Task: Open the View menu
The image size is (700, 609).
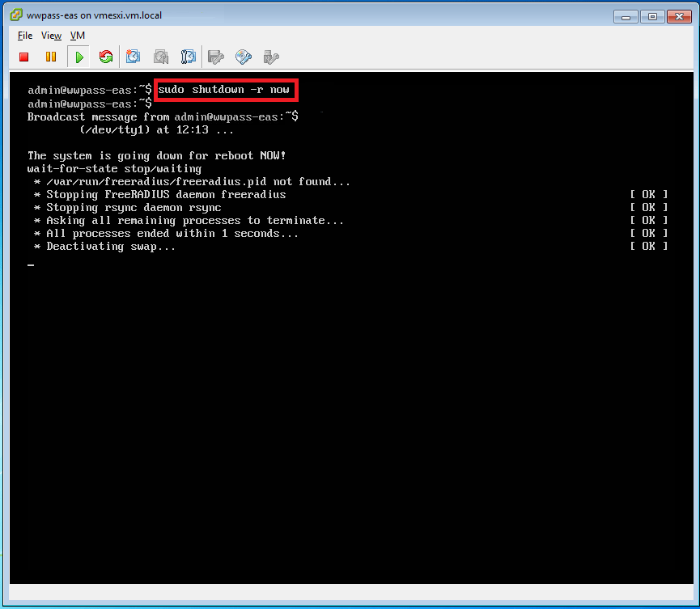Action: tap(51, 36)
